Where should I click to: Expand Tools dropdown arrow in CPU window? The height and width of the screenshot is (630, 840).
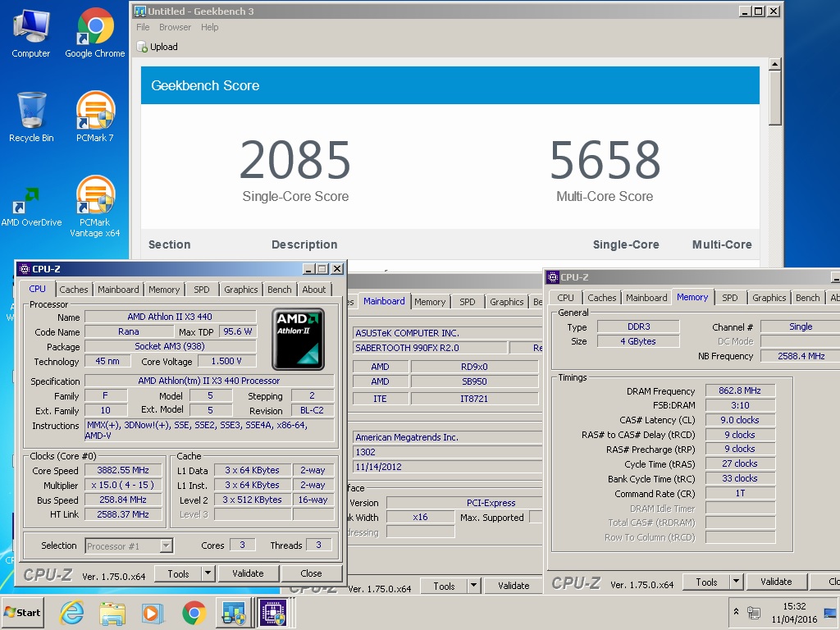click(x=208, y=573)
